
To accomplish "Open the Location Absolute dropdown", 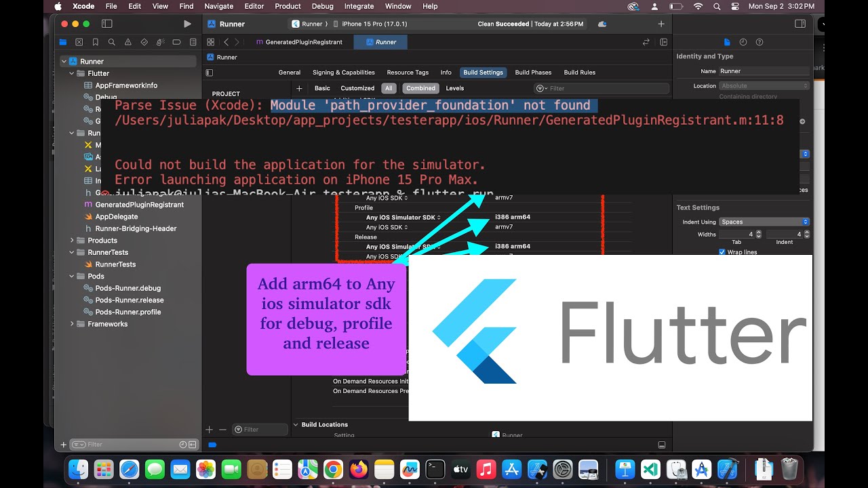I will coord(764,86).
